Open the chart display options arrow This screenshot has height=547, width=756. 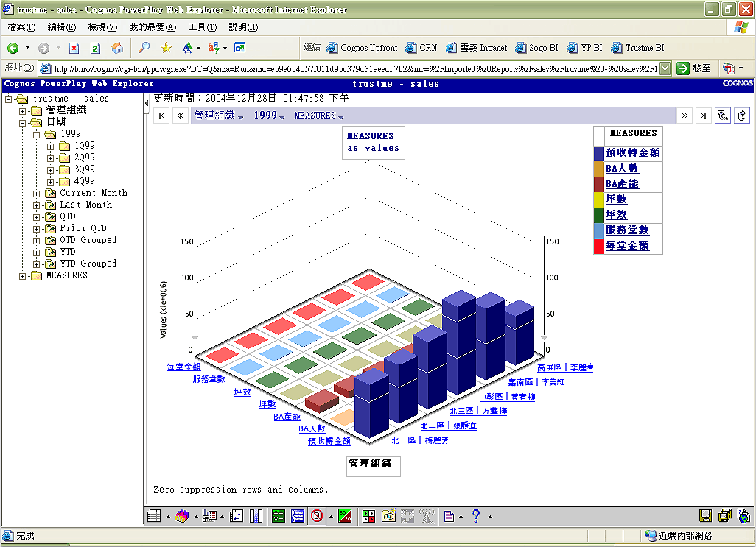(x=196, y=517)
